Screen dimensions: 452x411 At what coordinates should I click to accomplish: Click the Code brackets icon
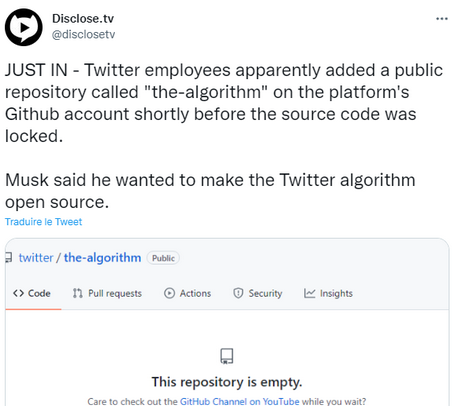pyautogui.click(x=18, y=293)
